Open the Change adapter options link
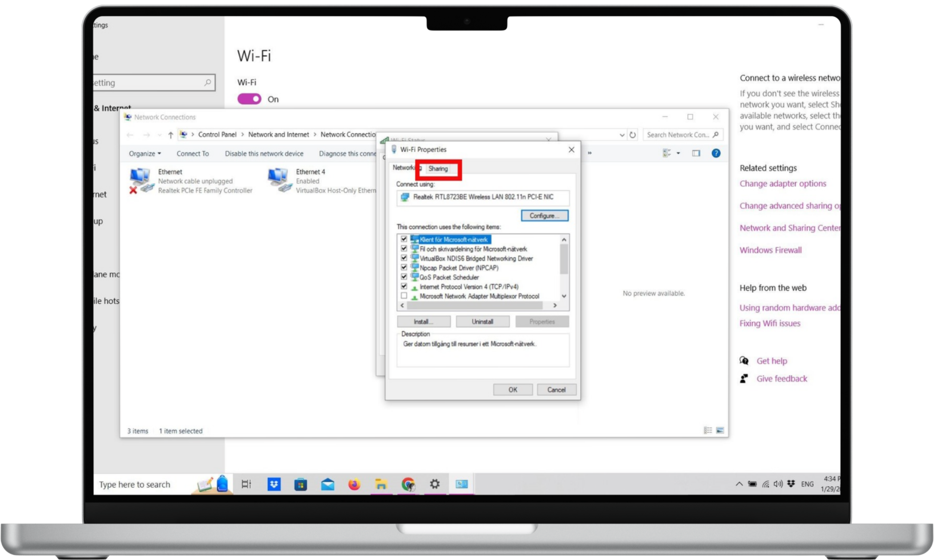Image resolution: width=934 pixels, height=560 pixels. click(783, 183)
